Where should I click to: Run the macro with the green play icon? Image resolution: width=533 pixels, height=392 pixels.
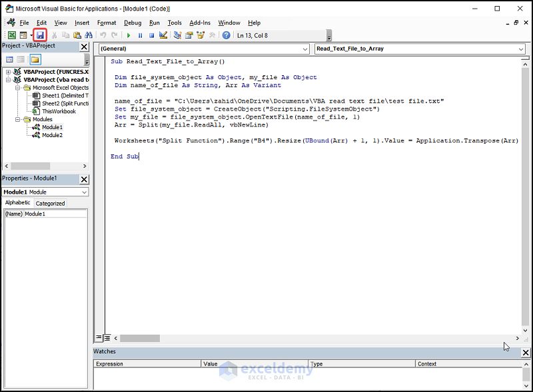[x=129, y=35]
